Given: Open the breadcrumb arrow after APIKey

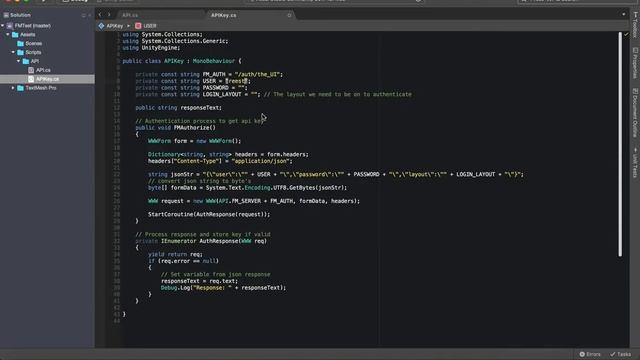Looking at the screenshot, I should tap(128, 26).
